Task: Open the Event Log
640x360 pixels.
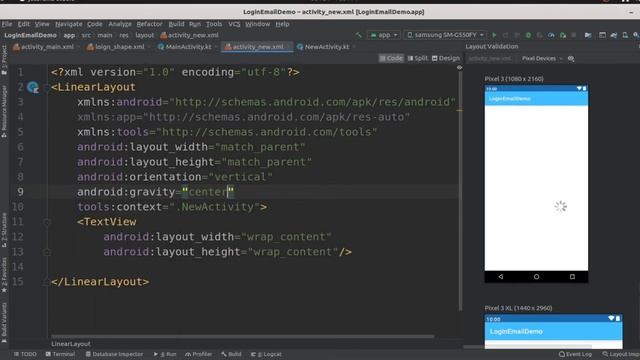Action: tap(575, 354)
